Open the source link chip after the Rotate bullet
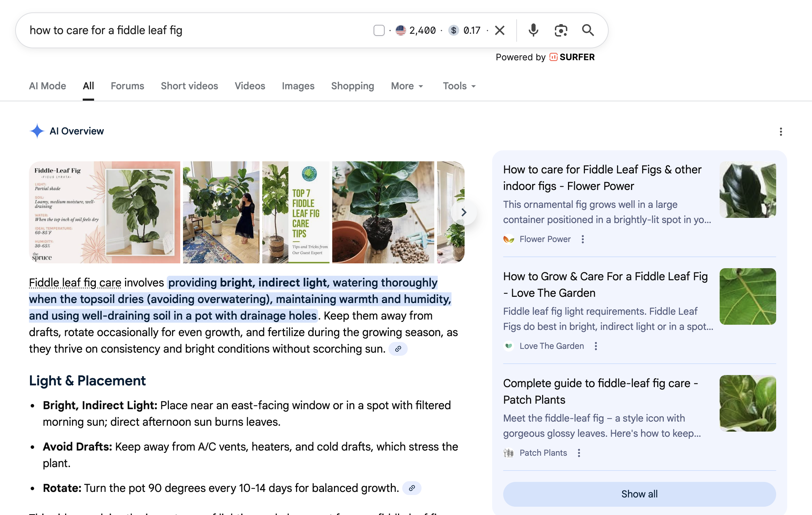 click(412, 488)
